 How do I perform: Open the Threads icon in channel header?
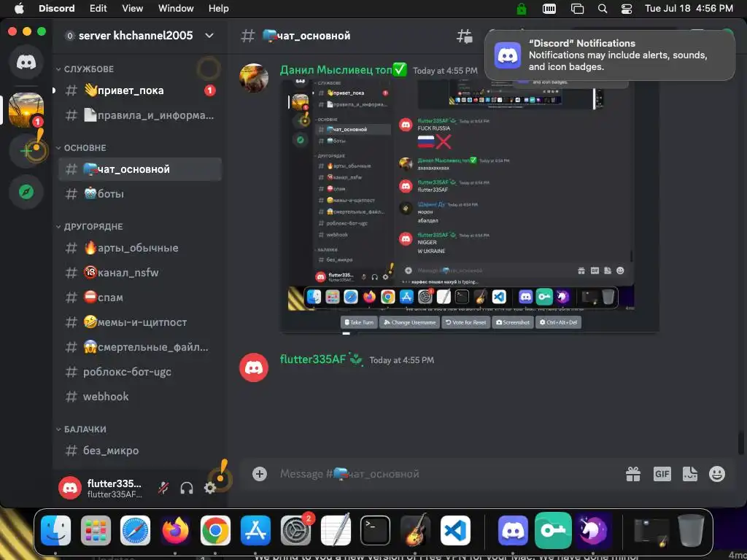(x=465, y=36)
